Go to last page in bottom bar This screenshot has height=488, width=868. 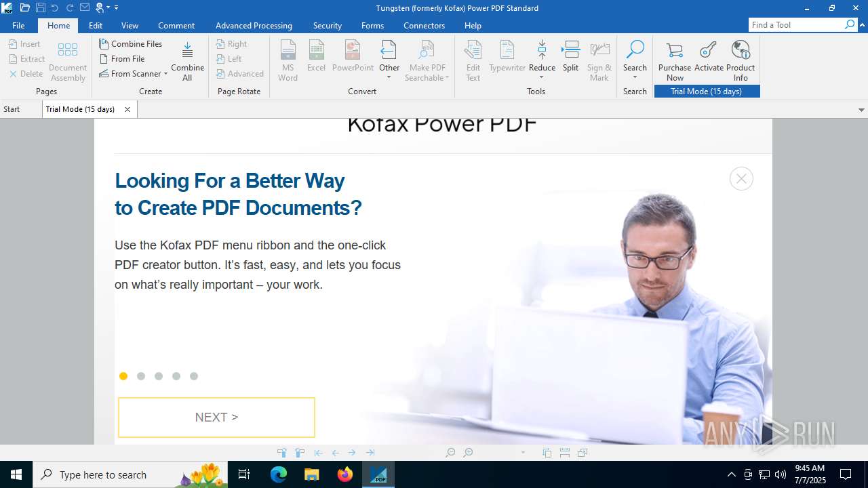pyautogui.click(x=370, y=453)
